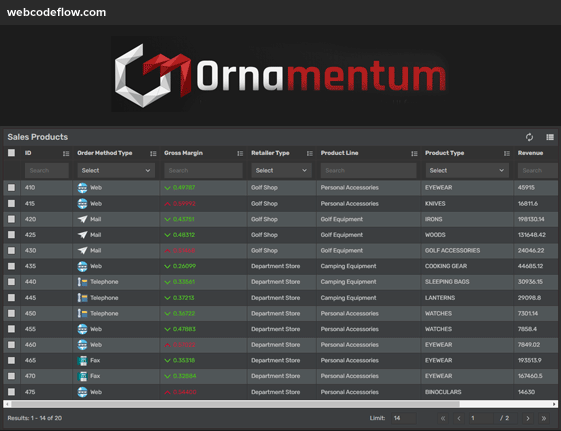Screen dimensions: 561x431
Task: Click the horizontal scrollbar thumb under the table
Action: pos(235,404)
